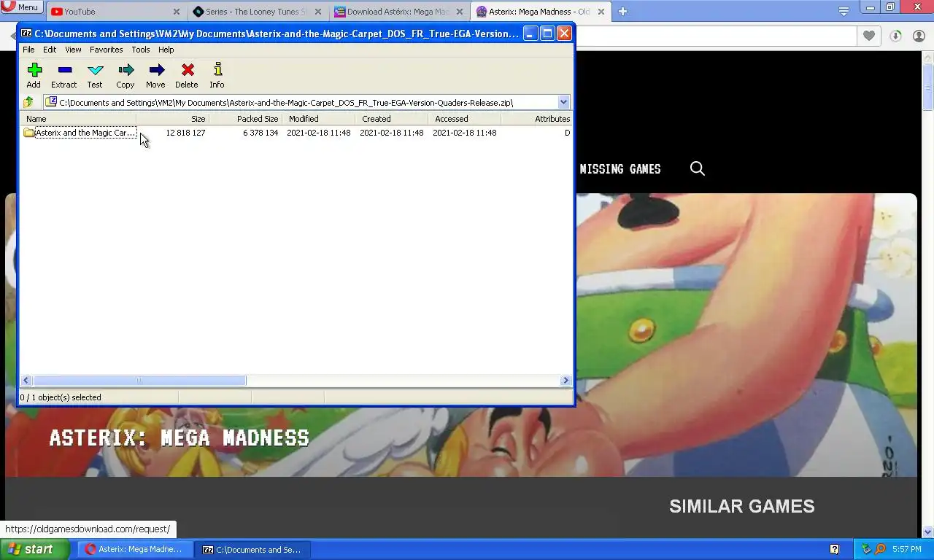Open the browser downloads icon
This screenshot has height=560, width=934.
click(895, 36)
